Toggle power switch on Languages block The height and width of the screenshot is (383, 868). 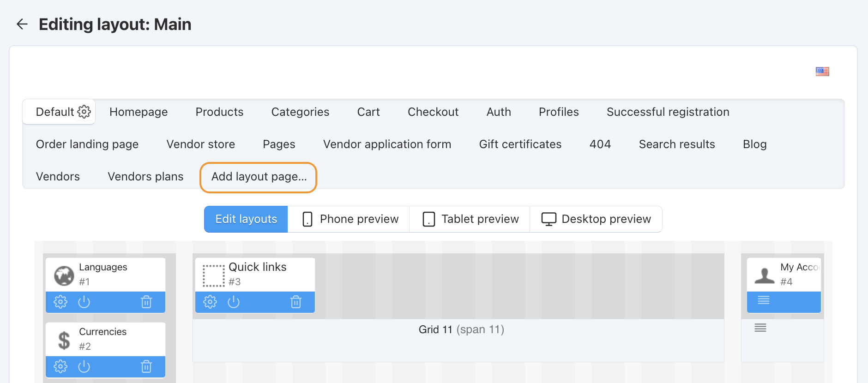click(x=84, y=302)
